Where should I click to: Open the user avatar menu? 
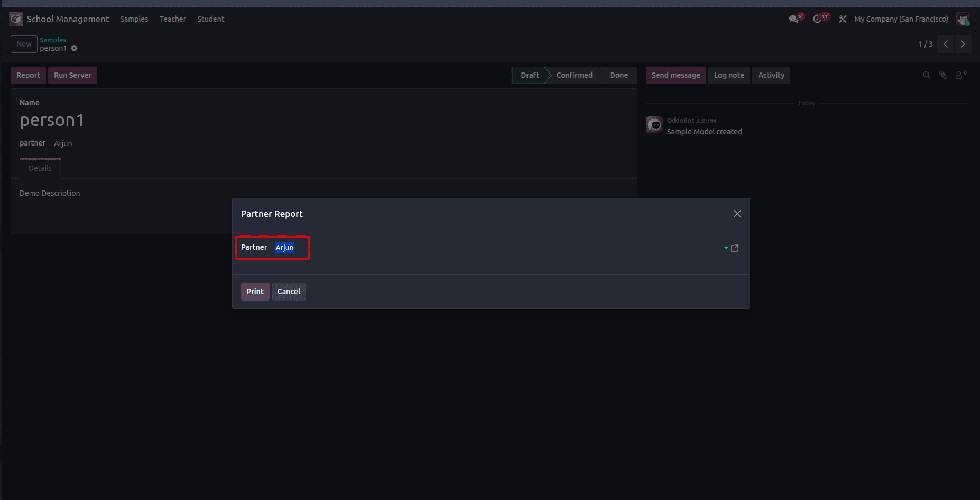[963, 19]
